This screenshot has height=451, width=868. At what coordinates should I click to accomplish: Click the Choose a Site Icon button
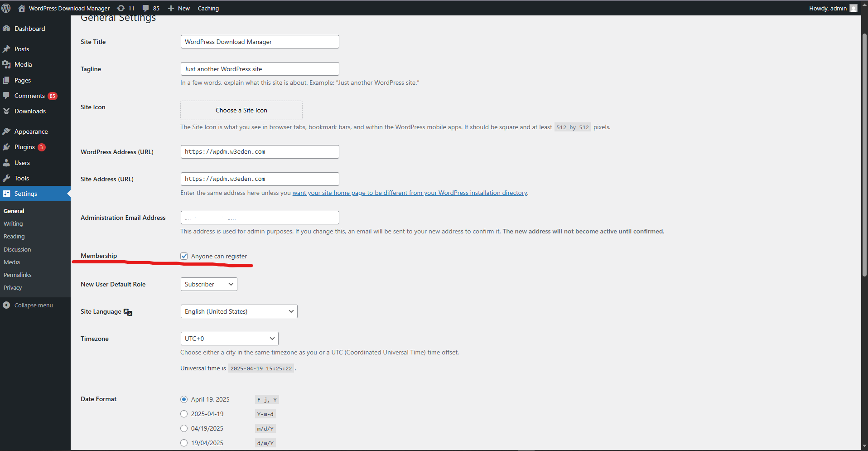coord(241,110)
